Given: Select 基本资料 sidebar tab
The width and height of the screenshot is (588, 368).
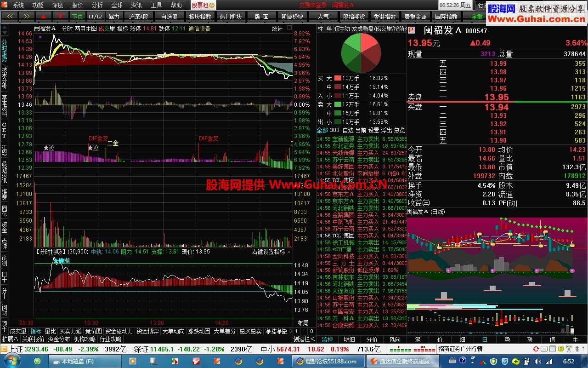Looking at the screenshot, I should click(x=4, y=105).
